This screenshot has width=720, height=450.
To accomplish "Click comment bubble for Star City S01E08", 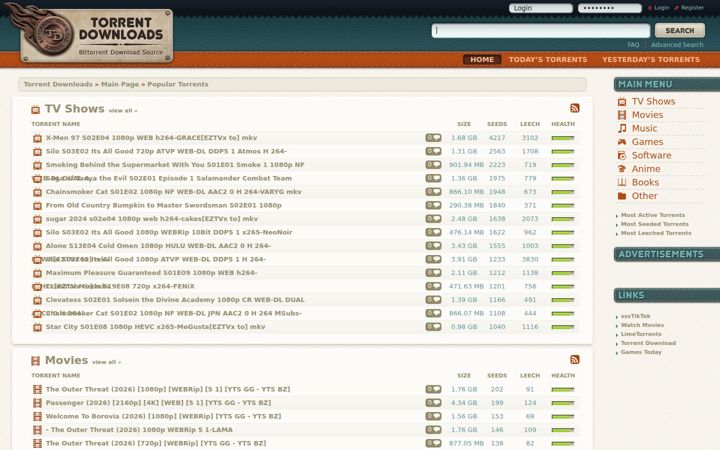I will point(433,327).
